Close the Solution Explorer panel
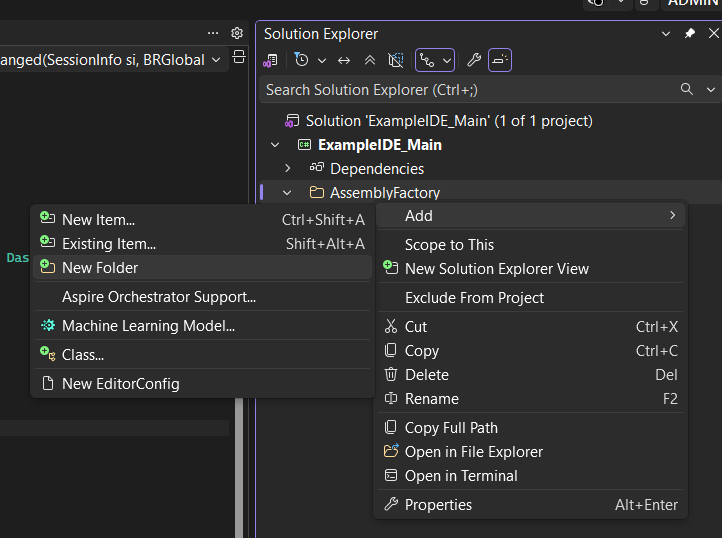The image size is (722, 538). coord(713,33)
